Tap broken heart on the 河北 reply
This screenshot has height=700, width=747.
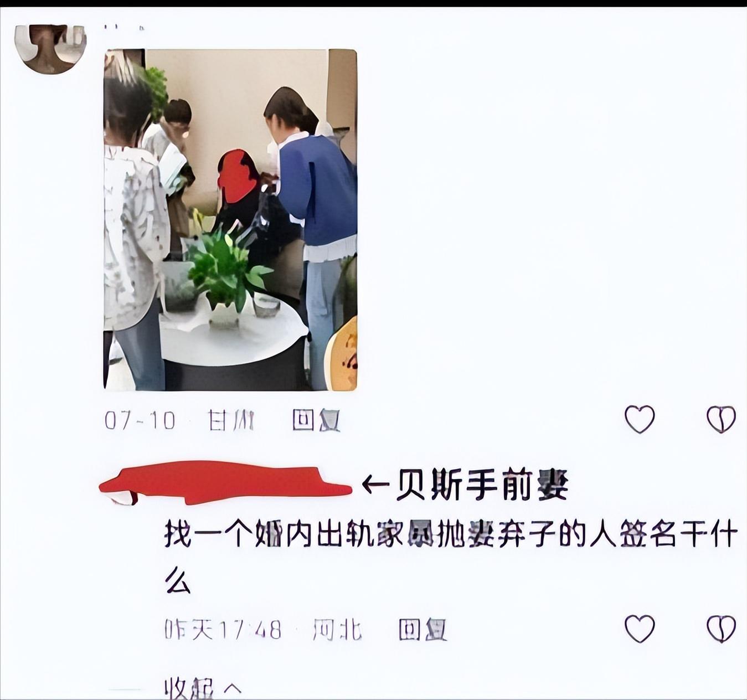[721, 629]
